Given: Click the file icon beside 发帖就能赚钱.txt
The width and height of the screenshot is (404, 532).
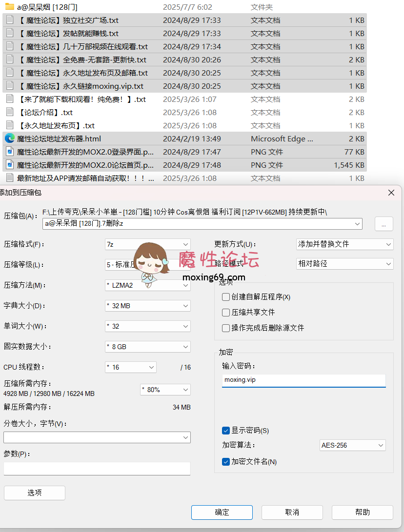Looking at the screenshot, I should point(10,33).
